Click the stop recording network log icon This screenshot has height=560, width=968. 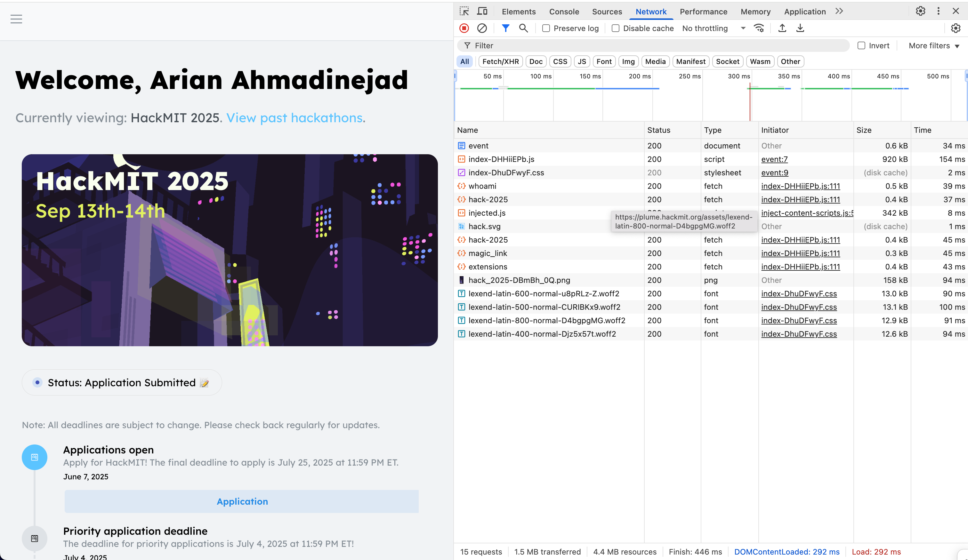[x=464, y=28]
